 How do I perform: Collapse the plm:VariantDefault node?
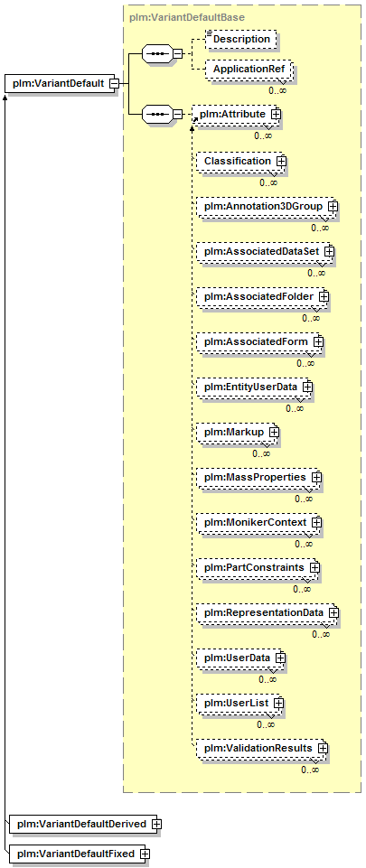point(113,84)
